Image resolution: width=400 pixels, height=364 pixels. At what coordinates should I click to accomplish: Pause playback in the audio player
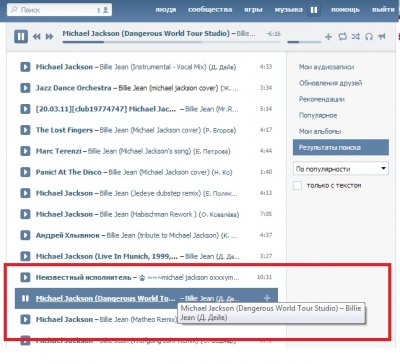21,36
